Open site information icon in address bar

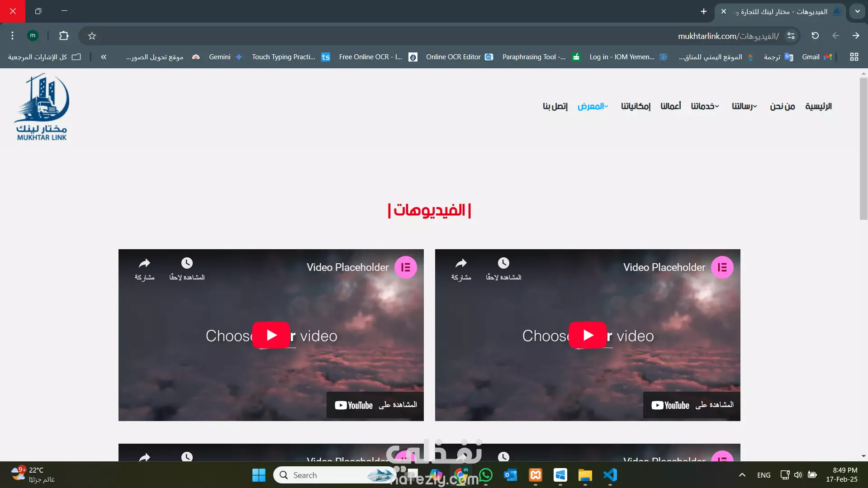pyautogui.click(x=791, y=36)
